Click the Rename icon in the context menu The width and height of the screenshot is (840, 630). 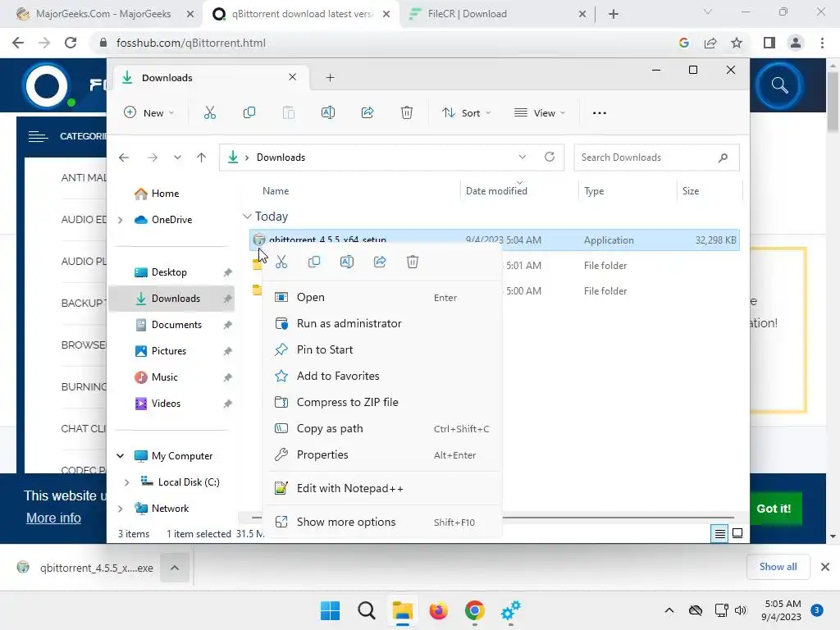coord(347,262)
